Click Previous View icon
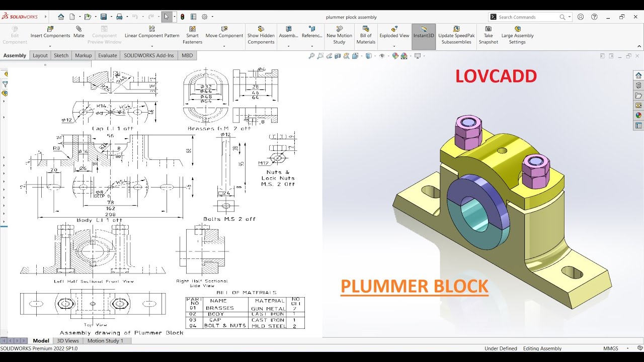This screenshot has height=362, width=644. 330,56
